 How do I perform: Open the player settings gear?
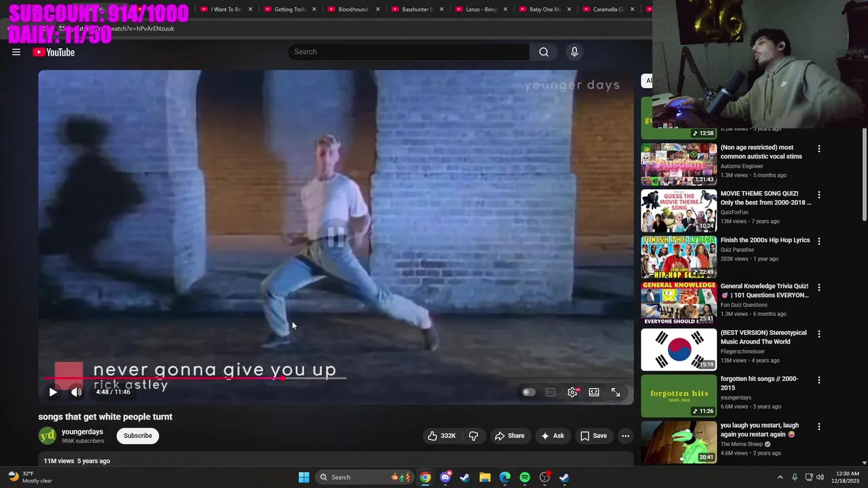click(572, 392)
